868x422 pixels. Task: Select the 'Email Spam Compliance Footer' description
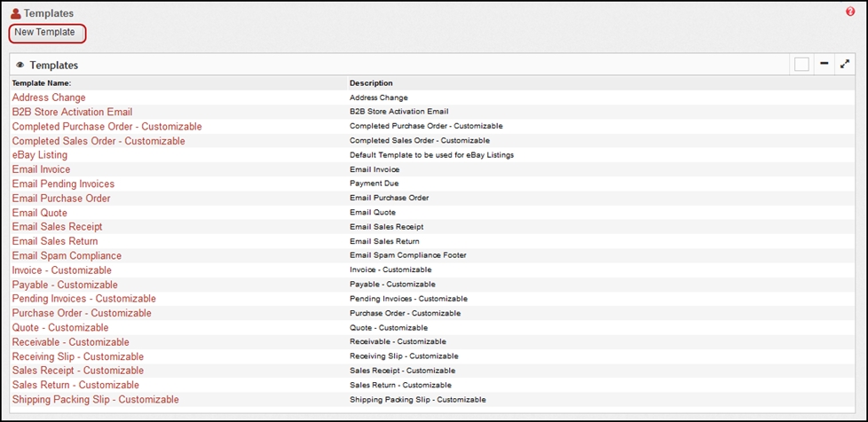click(408, 255)
